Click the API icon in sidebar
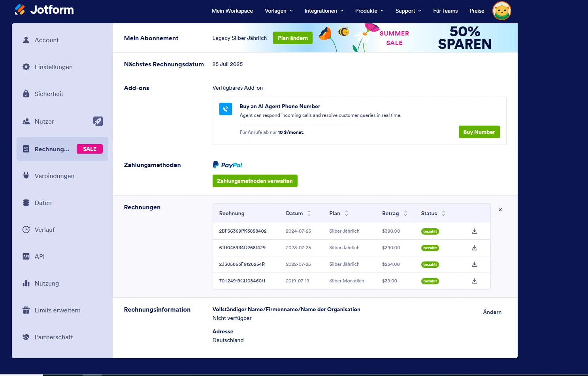This screenshot has width=588, height=376. 26,256
